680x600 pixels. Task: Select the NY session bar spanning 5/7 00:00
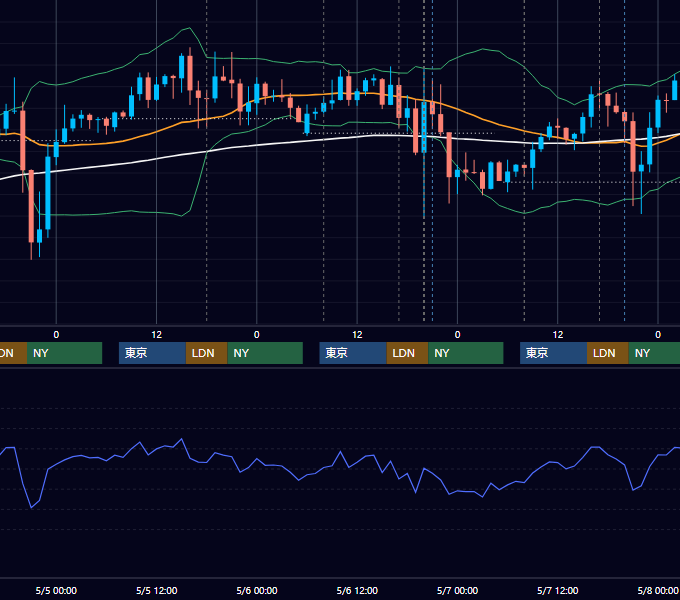[x=466, y=353]
